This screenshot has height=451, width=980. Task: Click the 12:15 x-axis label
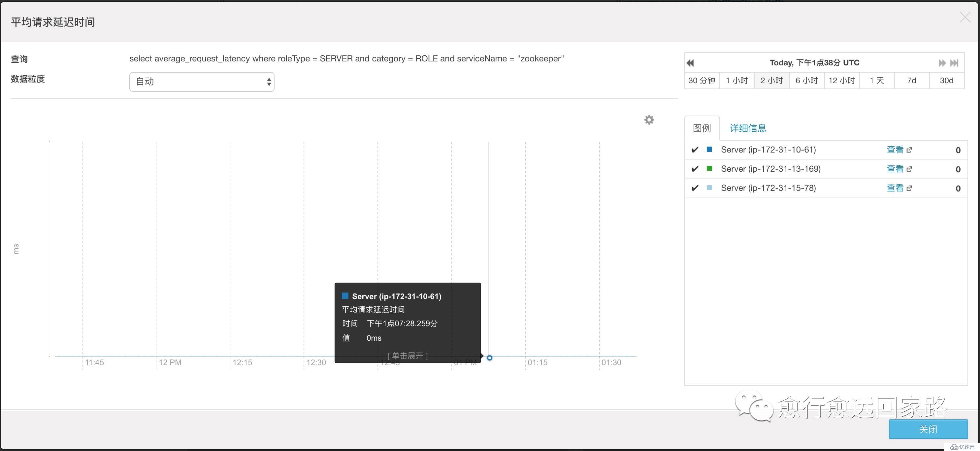242,363
